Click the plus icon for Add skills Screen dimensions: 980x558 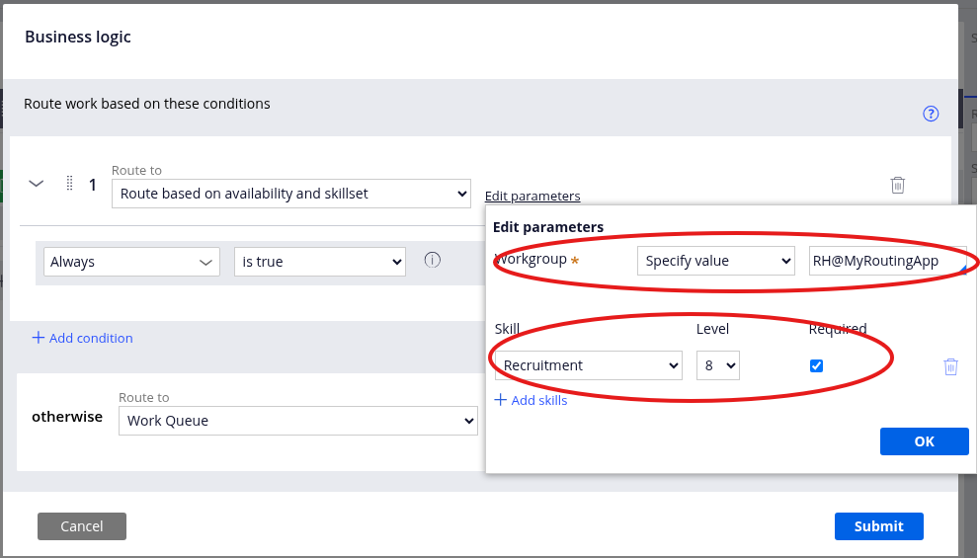click(x=500, y=400)
